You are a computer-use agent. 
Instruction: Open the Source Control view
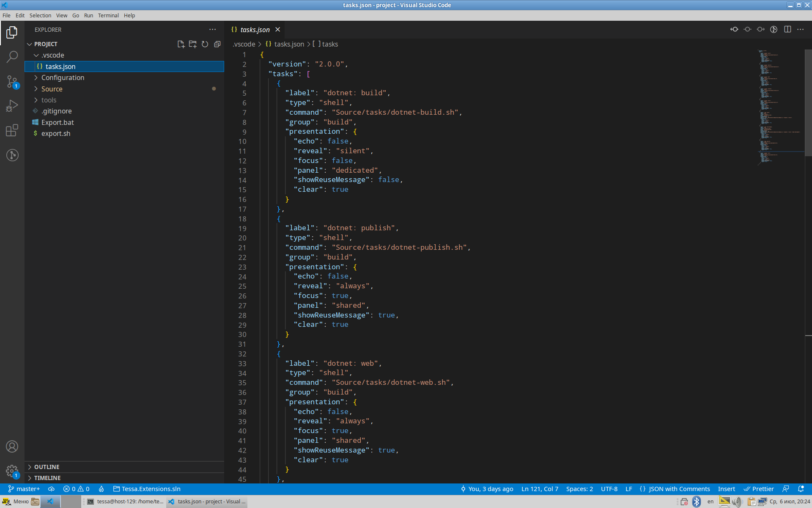pos(12,81)
